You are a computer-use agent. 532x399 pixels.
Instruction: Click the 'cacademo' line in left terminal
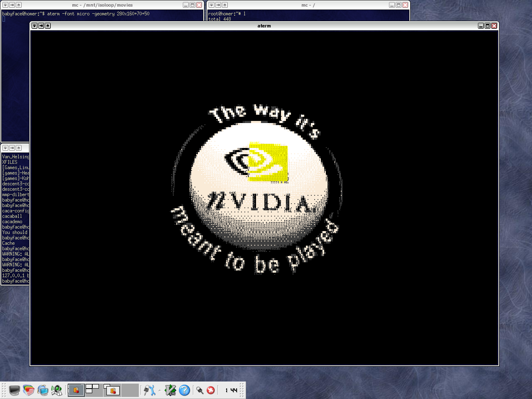12,222
